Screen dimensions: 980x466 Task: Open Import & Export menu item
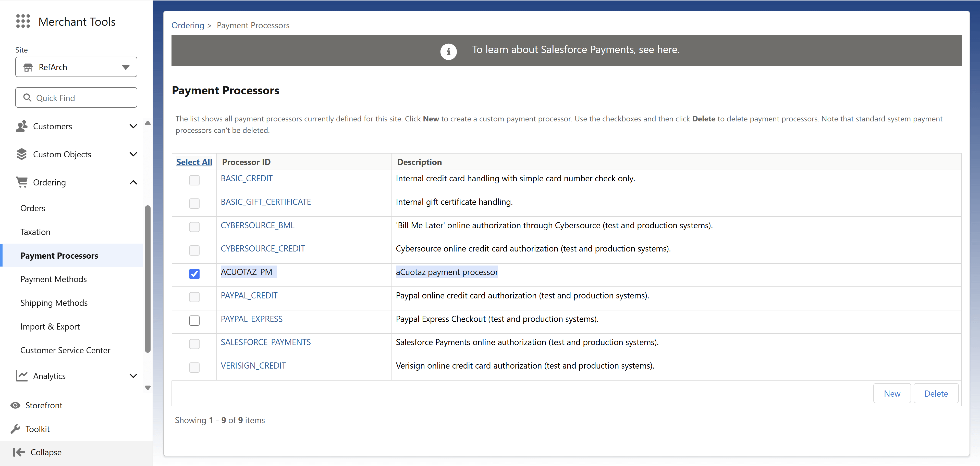50,326
